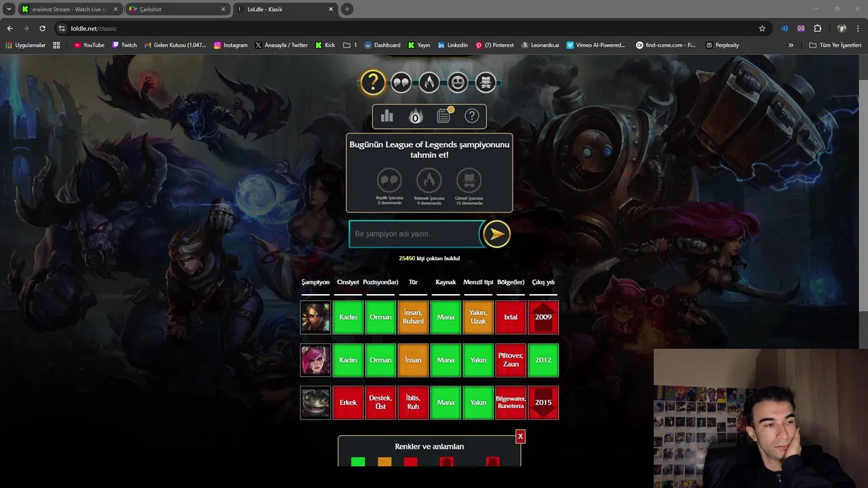Image resolution: width=868 pixels, height=488 pixels.
Task: Click the plain red swatch in legend
Action: tap(410, 462)
